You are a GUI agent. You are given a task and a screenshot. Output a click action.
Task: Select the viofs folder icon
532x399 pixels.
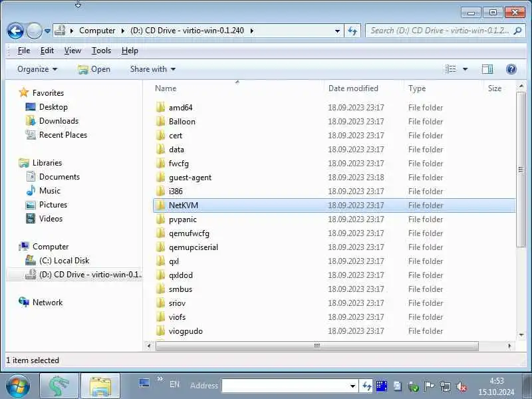pyautogui.click(x=160, y=317)
